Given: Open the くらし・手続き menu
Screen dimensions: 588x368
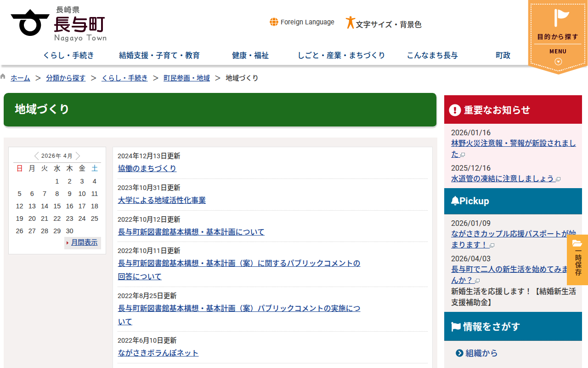Looking at the screenshot, I should click(x=68, y=56).
